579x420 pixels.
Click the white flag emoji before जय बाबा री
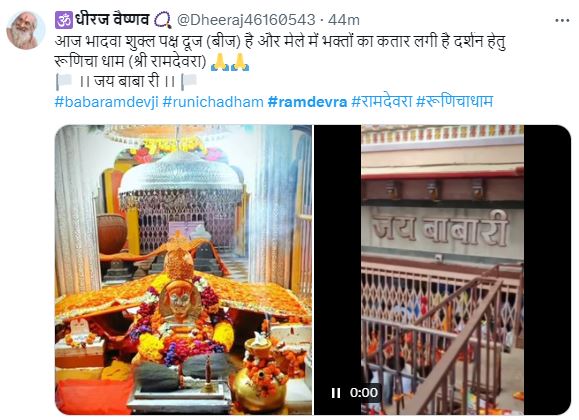65,81
